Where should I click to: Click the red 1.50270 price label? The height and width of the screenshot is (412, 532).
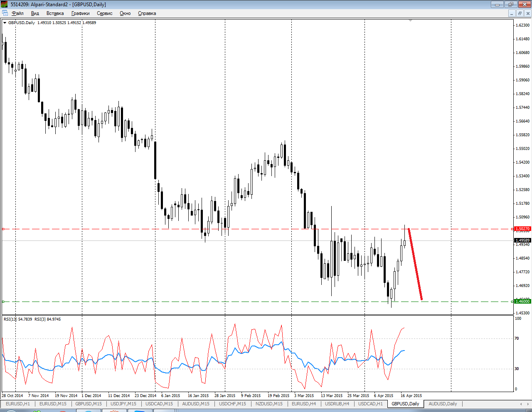pyautogui.click(x=522, y=229)
